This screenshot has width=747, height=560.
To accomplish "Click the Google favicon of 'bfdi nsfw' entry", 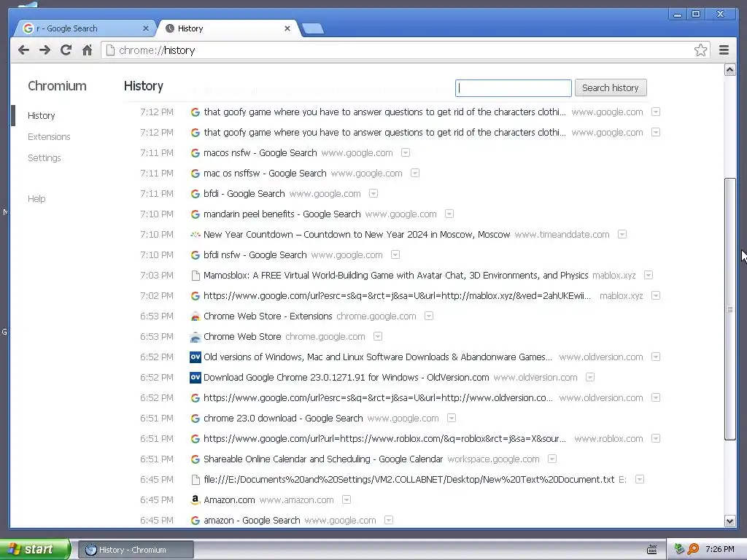I will pyautogui.click(x=196, y=255).
